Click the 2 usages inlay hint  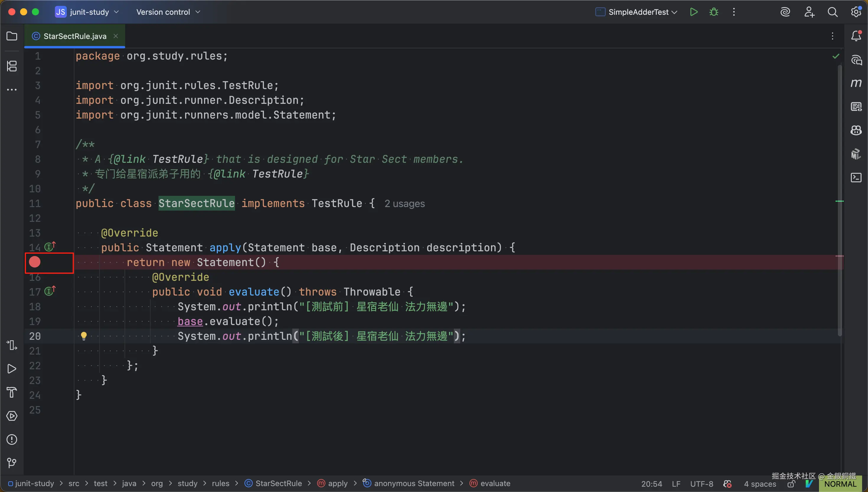tap(404, 204)
